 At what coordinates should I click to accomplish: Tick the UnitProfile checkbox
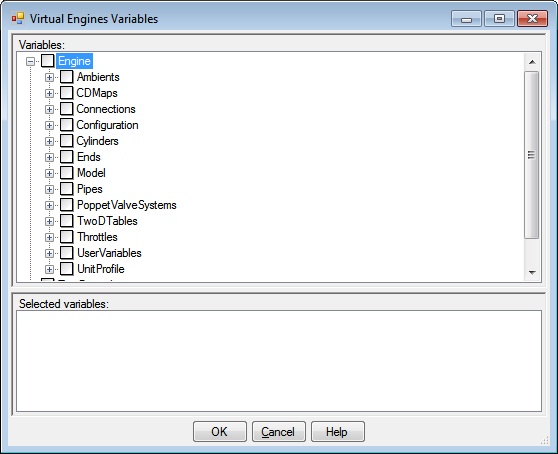pyautogui.click(x=67, y=269)
